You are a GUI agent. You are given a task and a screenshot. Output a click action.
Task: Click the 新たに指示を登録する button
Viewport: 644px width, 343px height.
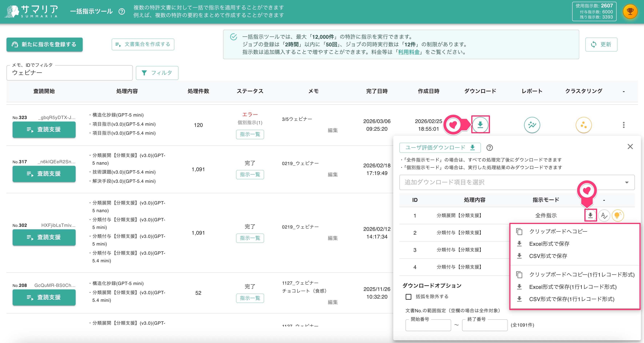45,45
